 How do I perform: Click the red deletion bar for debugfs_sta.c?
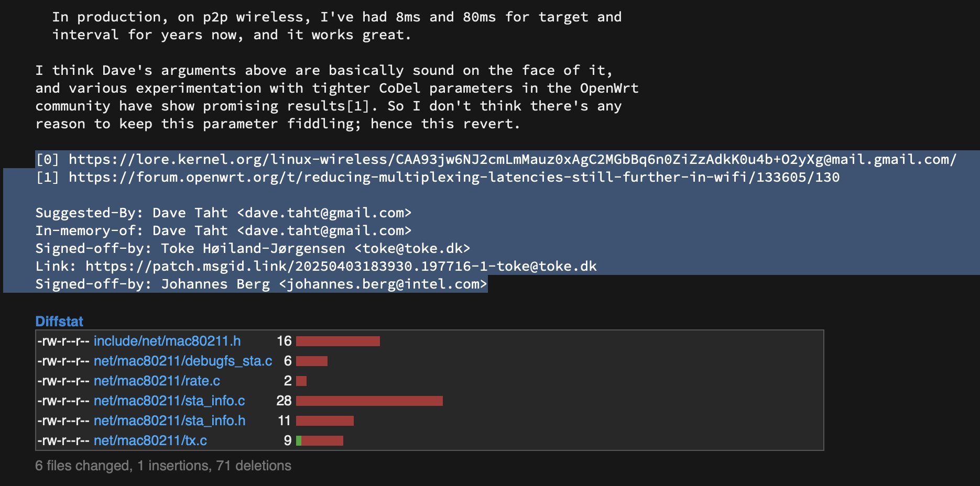(x=312, y=361)
